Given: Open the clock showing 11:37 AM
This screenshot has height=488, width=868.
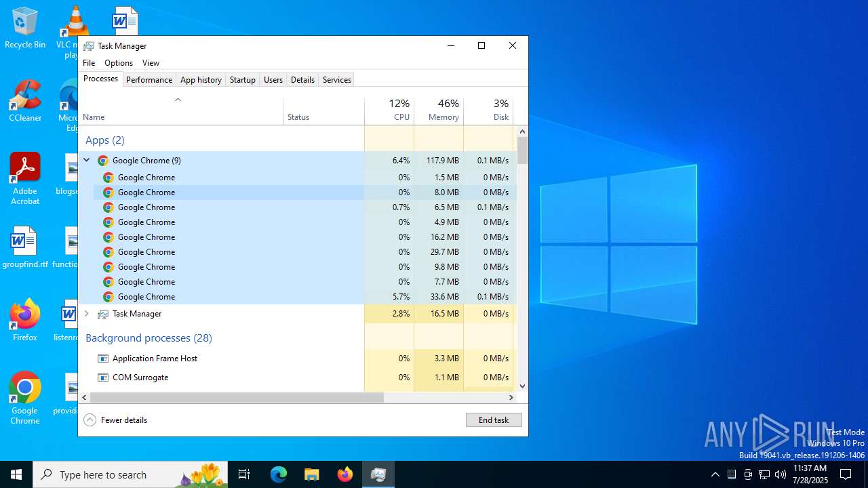Looking at the screenshot, I should [x=810, y=474].
